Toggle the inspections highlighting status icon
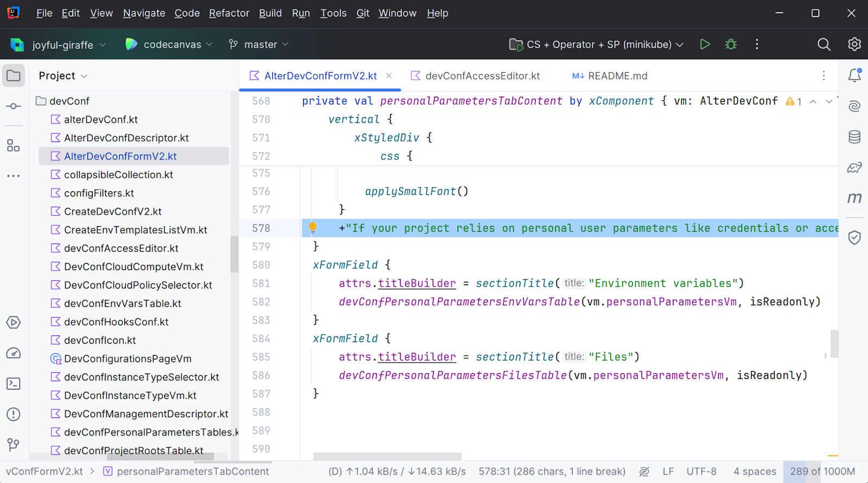 click(644, 472)
